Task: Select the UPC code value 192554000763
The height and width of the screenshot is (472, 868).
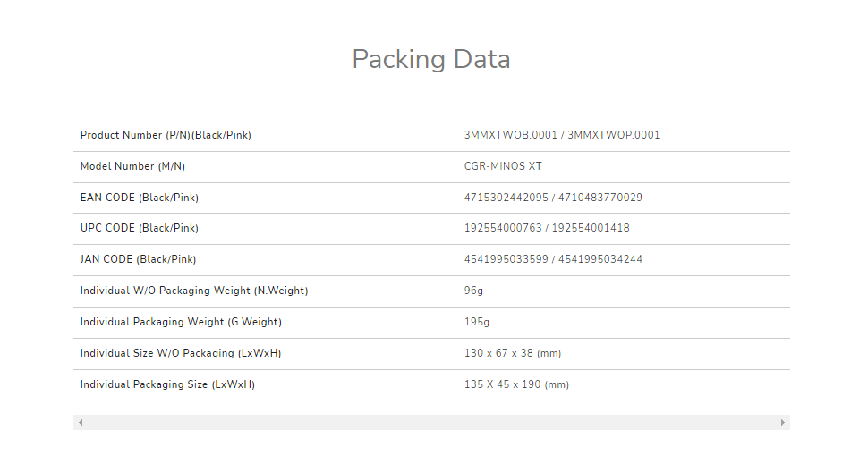Action: coord(503,228)
